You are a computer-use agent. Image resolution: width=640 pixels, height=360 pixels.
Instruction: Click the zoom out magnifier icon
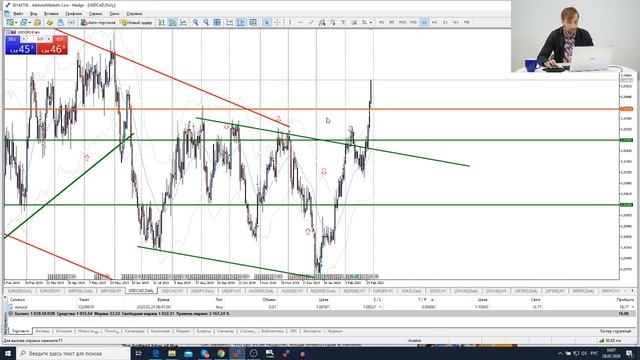207,22
